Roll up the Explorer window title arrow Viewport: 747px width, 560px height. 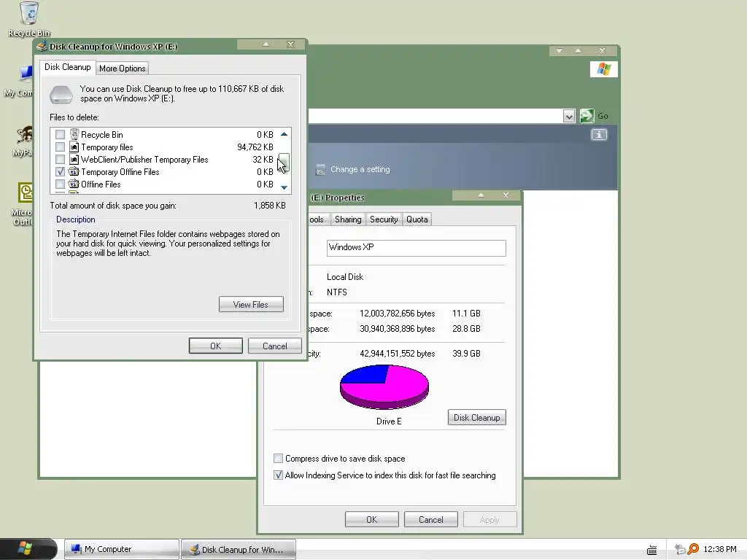pos(578,50)
